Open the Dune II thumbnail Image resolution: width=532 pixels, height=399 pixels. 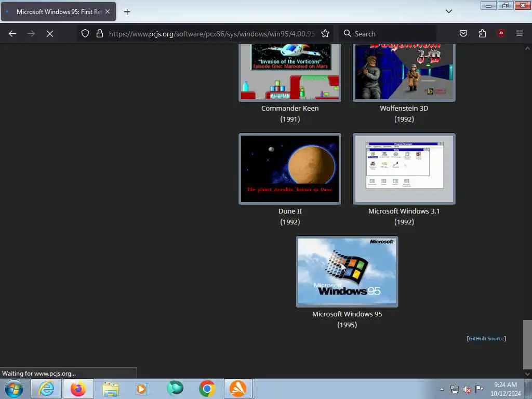click(290, 169)
